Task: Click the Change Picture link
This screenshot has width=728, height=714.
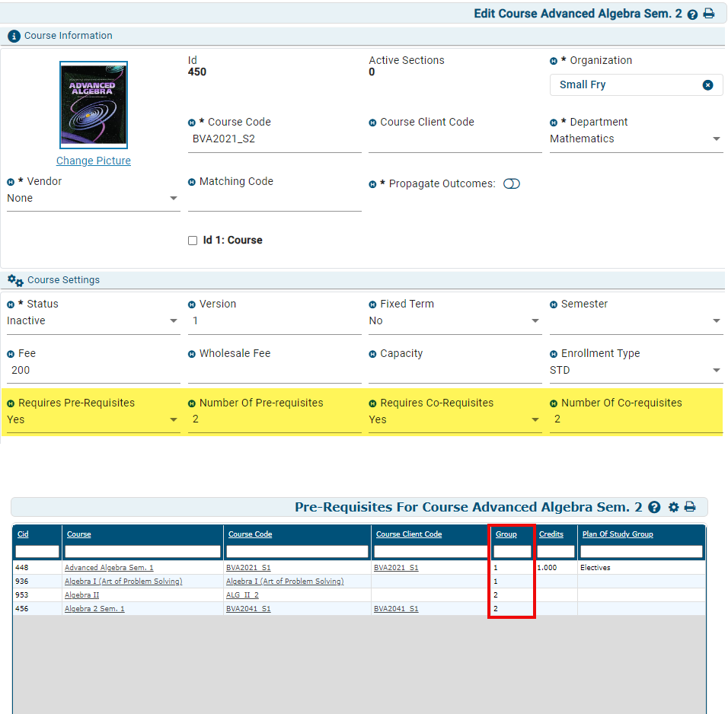Action: (94, 161)
